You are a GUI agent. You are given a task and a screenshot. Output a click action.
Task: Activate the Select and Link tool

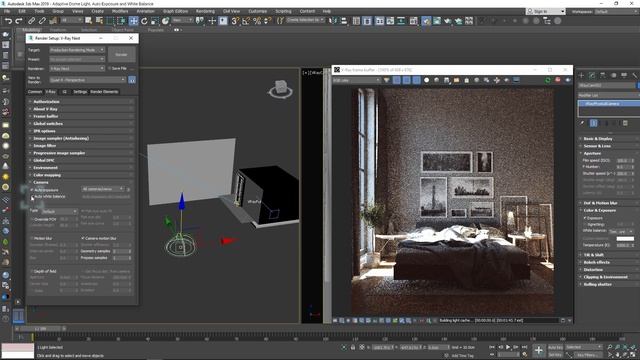[x=31, y=21]
